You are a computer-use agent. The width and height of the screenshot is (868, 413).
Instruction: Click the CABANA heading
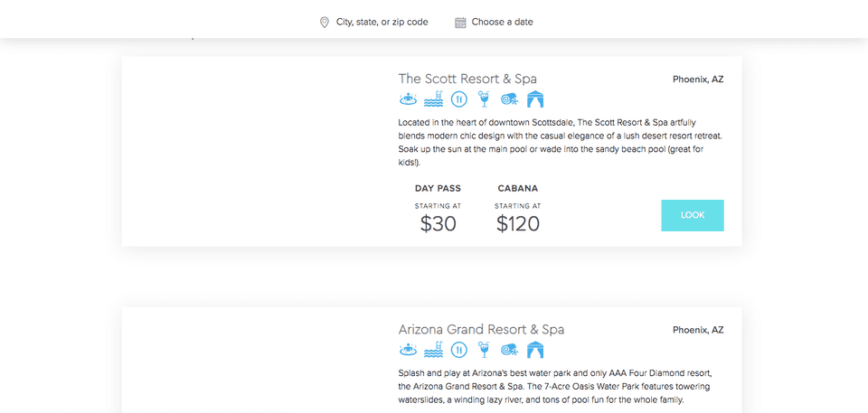517,188
